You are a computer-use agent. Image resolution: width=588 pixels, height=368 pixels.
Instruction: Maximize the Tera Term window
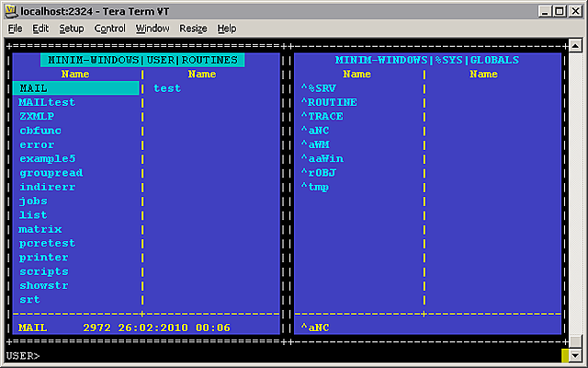coord(560,11)
